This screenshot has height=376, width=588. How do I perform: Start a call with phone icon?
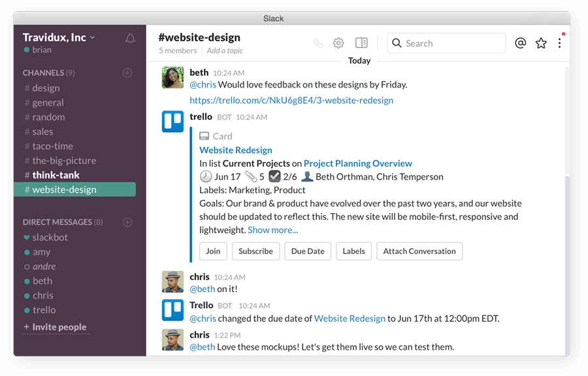[318, 43]
